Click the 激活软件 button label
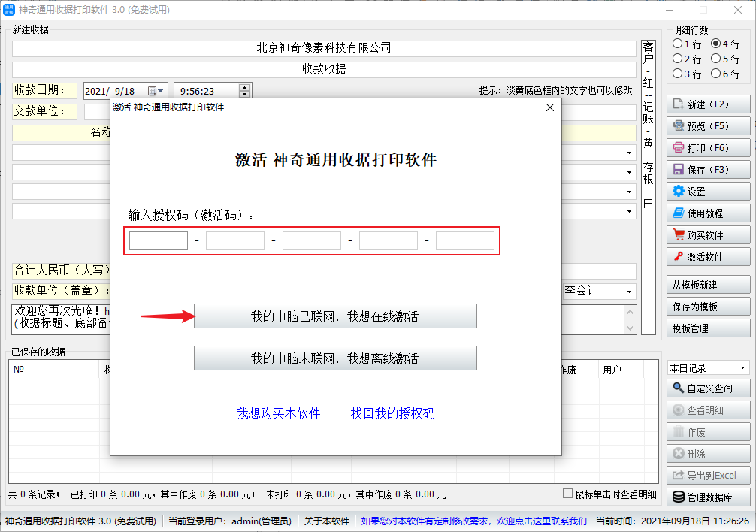 [x=705, y=257]
